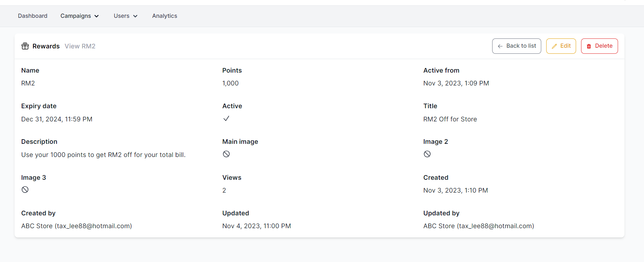
Task: Click the Rewards gift box icon
Action: click(25, 46)
